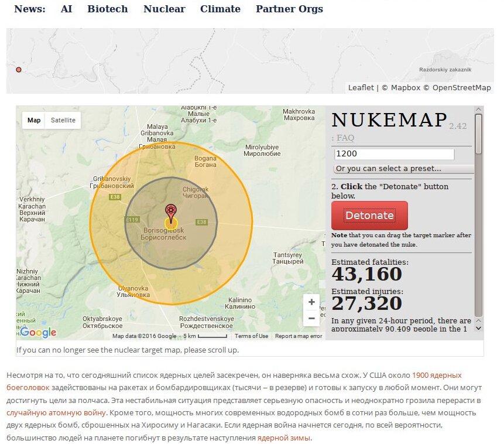Open the 'Or you can select a preset' dropdown
The image size is (504, 444).
(x=404, y=169)
